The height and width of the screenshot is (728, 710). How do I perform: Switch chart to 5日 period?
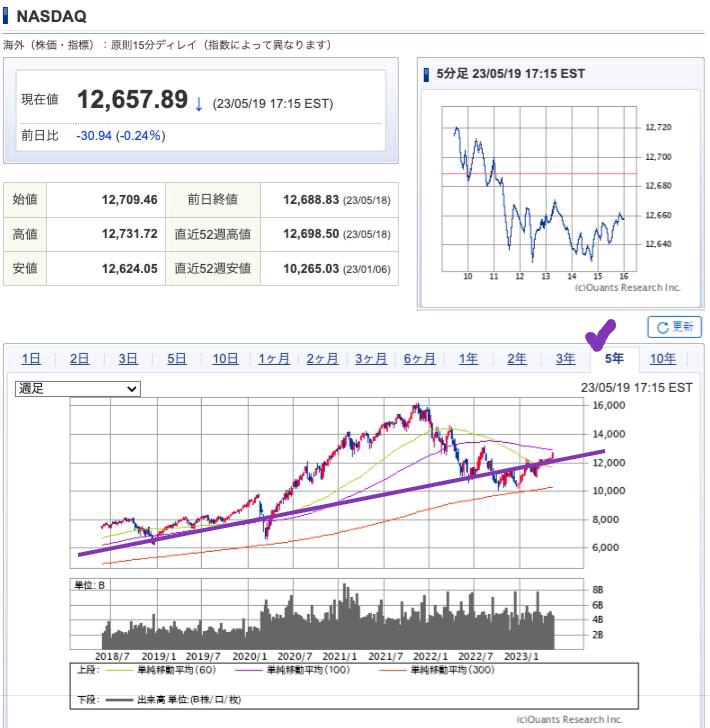tap(176, 359)
